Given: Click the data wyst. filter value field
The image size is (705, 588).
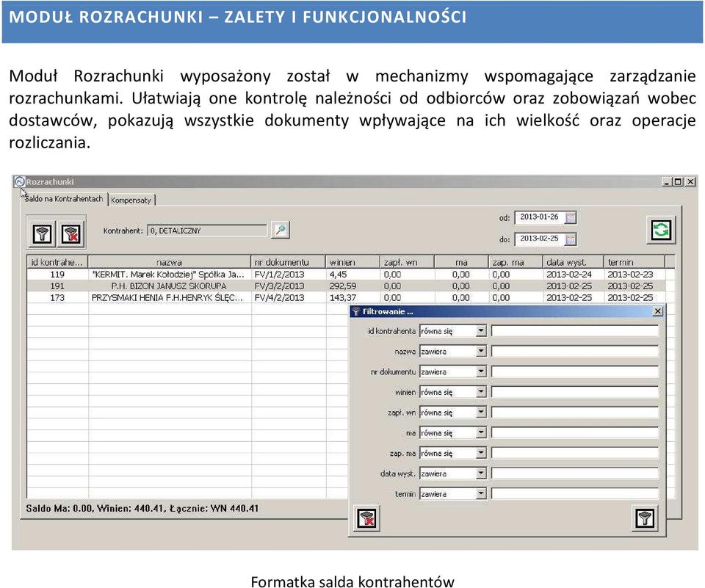Looking at the screenshot, I should (x=575, y=473).
